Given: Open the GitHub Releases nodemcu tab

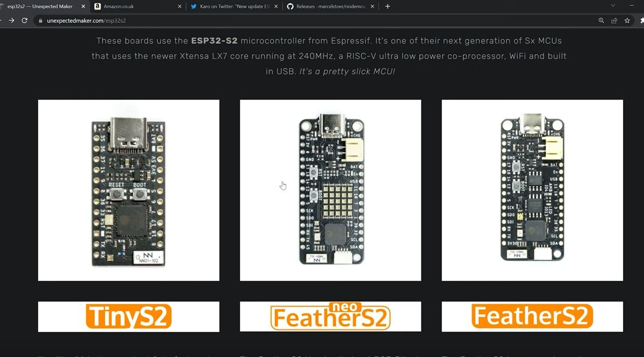Looking at the screenshot, I should point(331,6).
